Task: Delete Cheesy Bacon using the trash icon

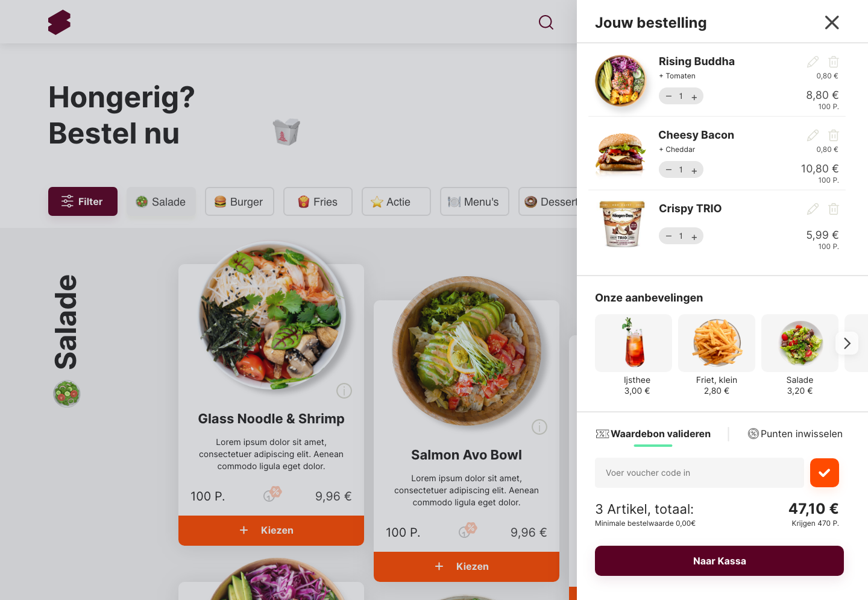Action: click(x=834, y=135)
